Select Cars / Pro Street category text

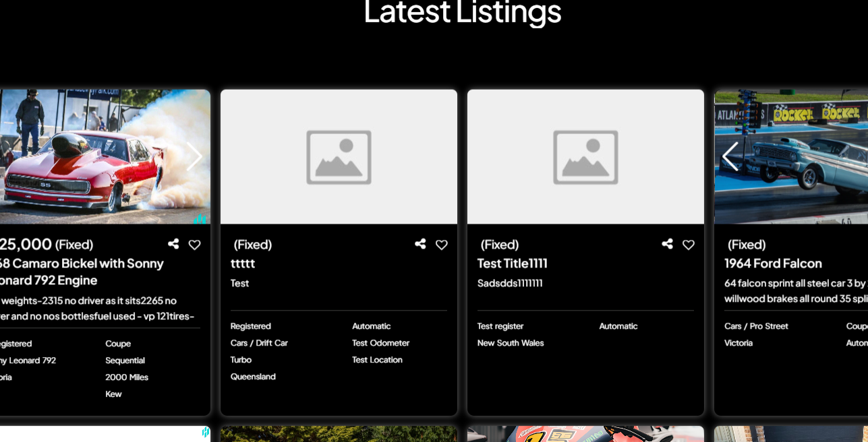756,326
